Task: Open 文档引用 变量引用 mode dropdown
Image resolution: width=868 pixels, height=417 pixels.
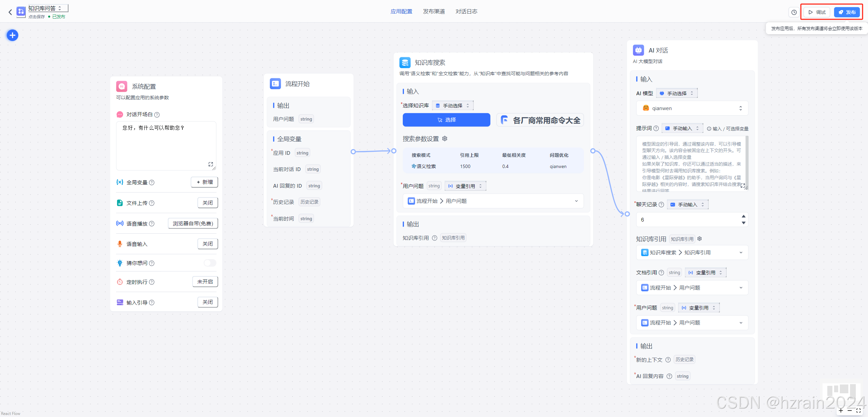Action: pyautogui.click(x=706, y=273)
